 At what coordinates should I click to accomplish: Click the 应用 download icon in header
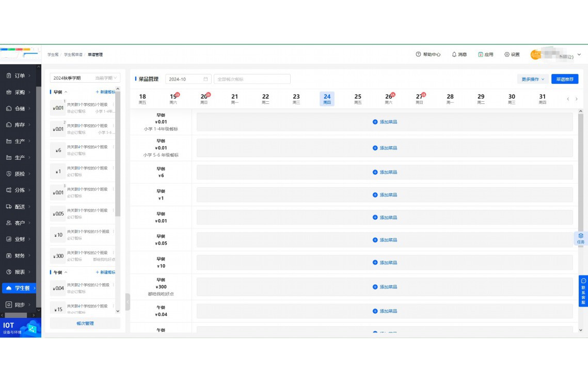coord(480,54)
